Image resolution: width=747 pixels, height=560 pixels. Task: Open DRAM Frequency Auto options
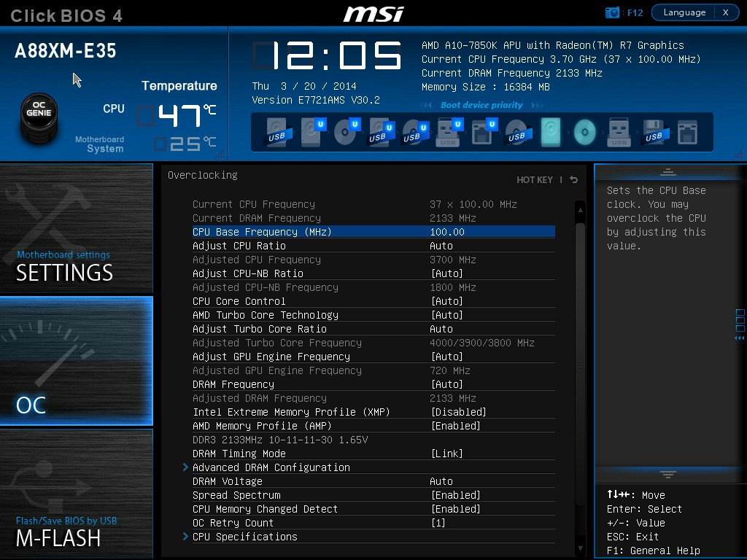pyautogui.click(x=447, y=384)
